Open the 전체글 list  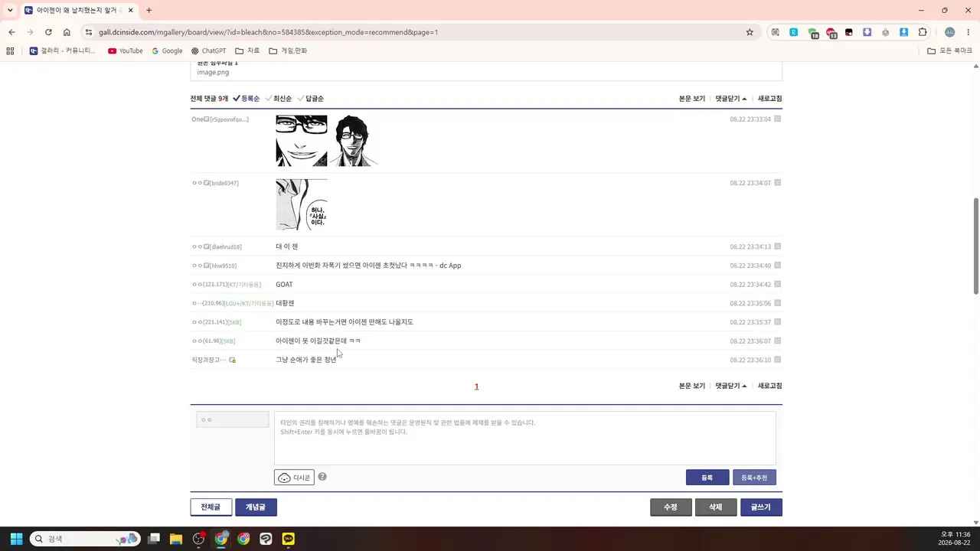(x=211, y=507)
